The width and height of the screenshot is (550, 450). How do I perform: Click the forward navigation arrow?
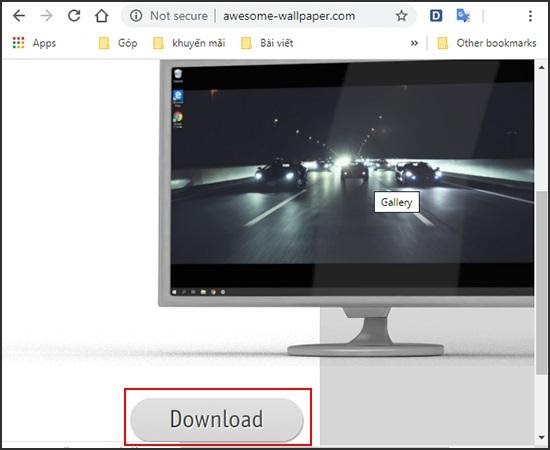pyautogui.click(x=46, y=16)
